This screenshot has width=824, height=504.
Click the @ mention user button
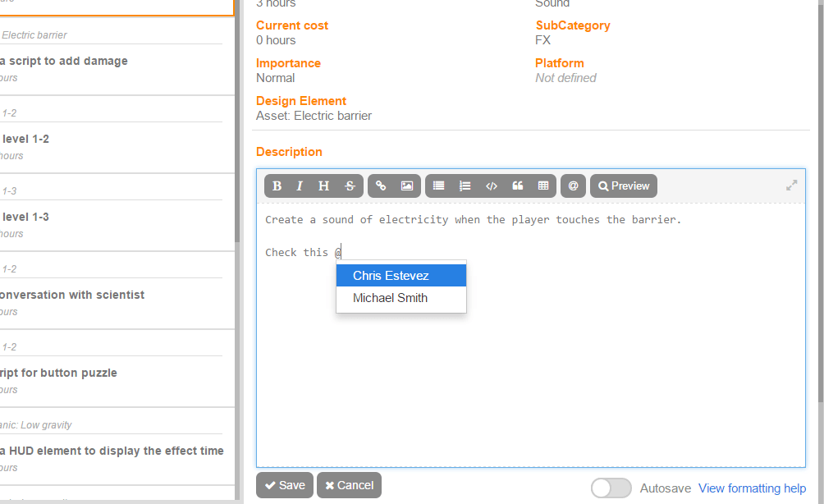coord(573,186)
